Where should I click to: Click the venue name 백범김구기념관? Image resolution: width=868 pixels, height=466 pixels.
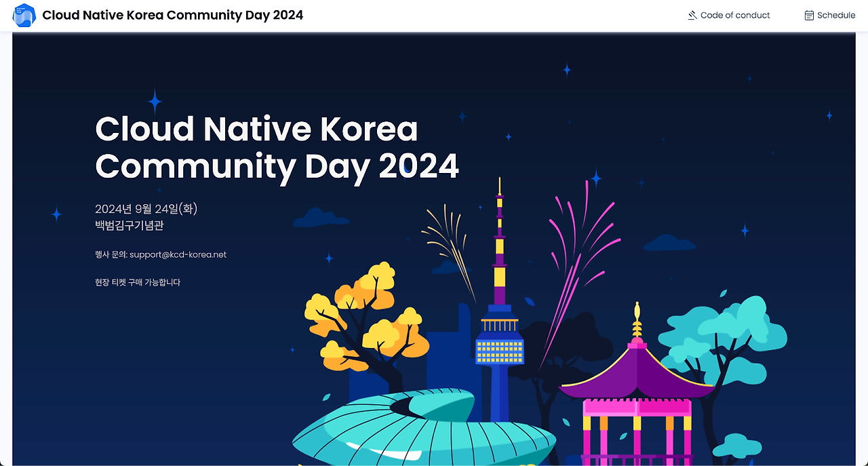(x=130, y=226)
